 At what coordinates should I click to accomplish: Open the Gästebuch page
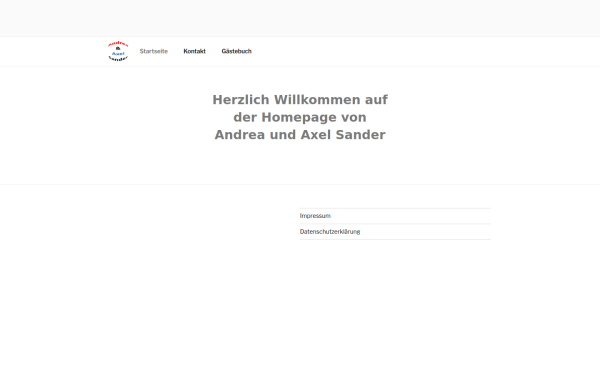(236, 51)
